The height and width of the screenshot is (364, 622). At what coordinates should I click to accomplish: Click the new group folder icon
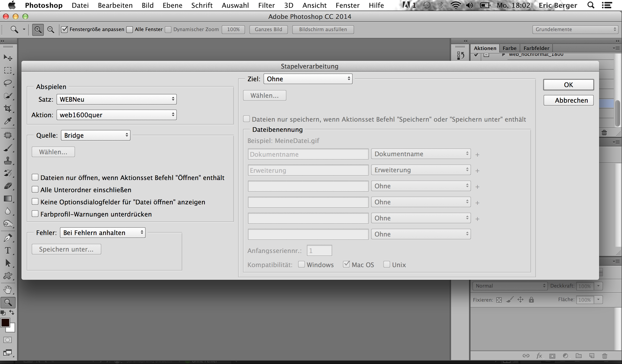[578, 356]
